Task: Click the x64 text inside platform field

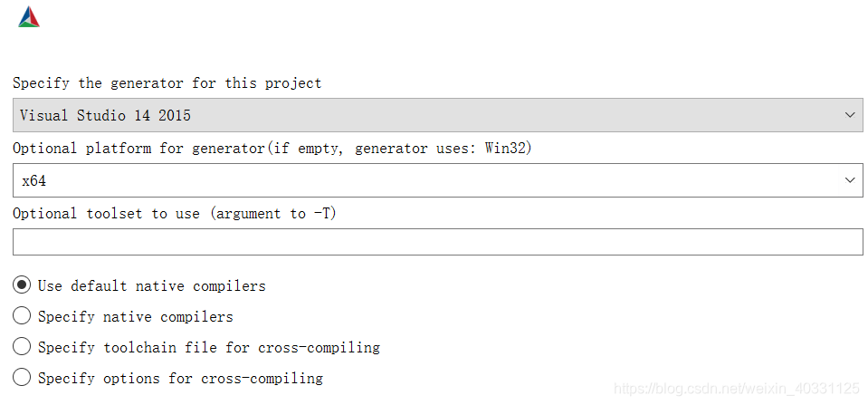Action: pyautogui.click(x=33, y=180)
